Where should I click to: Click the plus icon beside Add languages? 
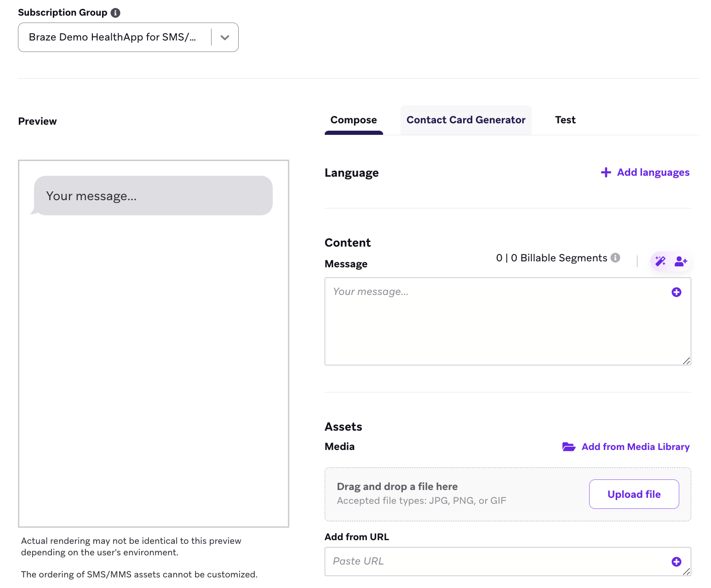click(x=606, y=172)
